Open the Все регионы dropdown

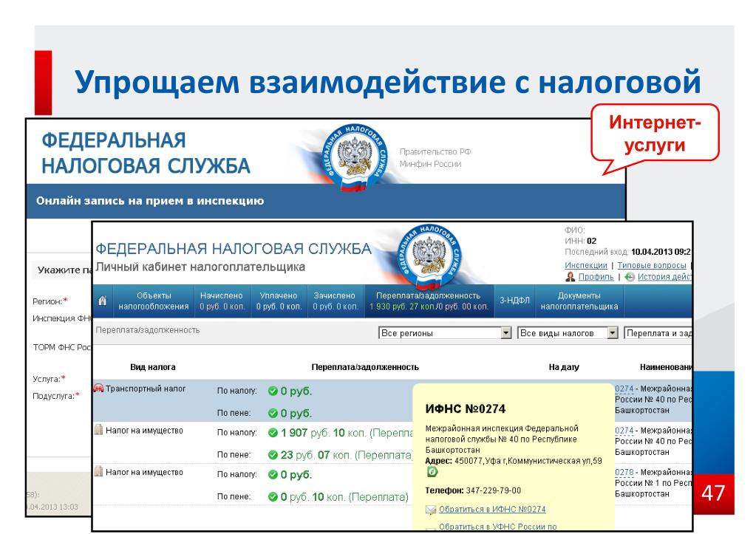coord(445,333)
